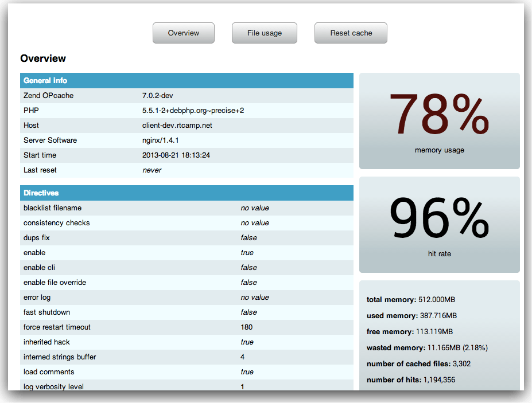
Task: Click the hit rate label
Action: click(440, 254)
